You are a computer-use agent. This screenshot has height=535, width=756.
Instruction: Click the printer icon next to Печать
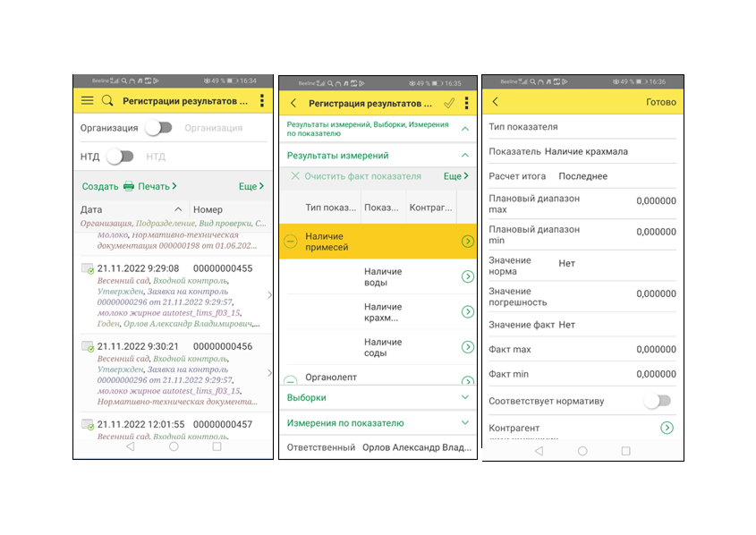point(129,186)
